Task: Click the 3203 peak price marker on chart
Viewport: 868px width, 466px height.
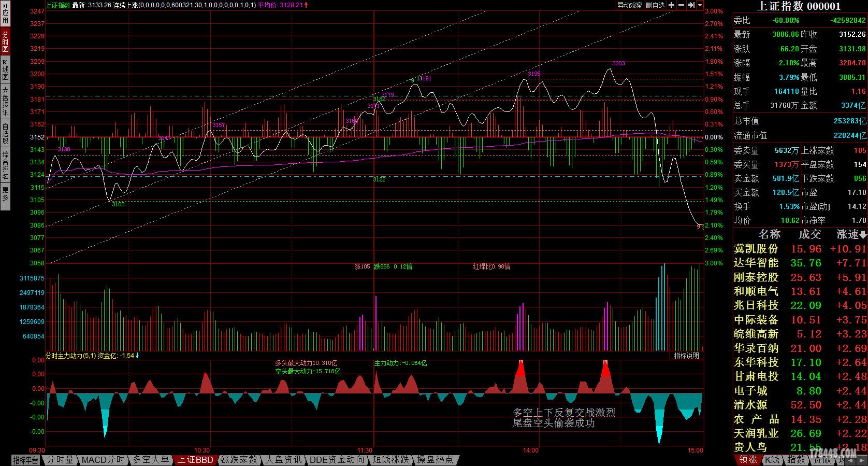Action: click(x=618, y=63)
